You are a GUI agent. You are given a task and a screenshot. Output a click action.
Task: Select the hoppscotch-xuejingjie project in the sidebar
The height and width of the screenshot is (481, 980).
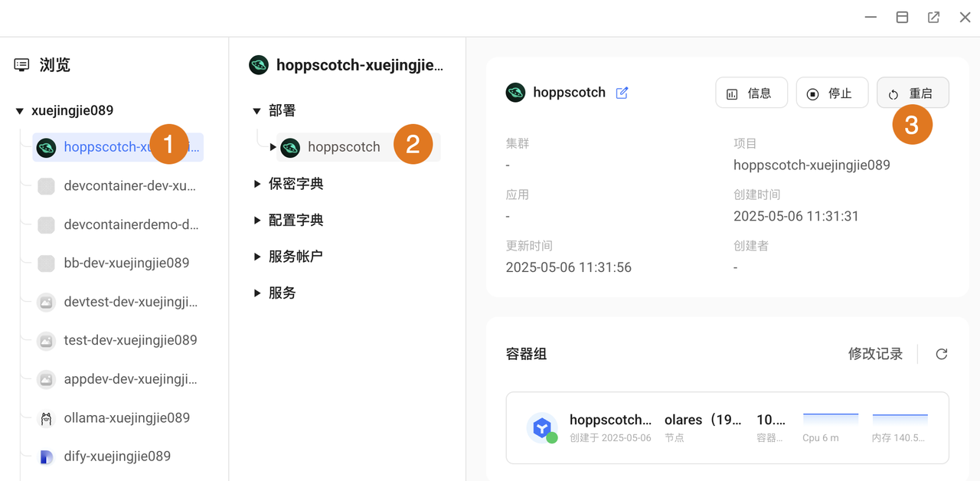118,147
